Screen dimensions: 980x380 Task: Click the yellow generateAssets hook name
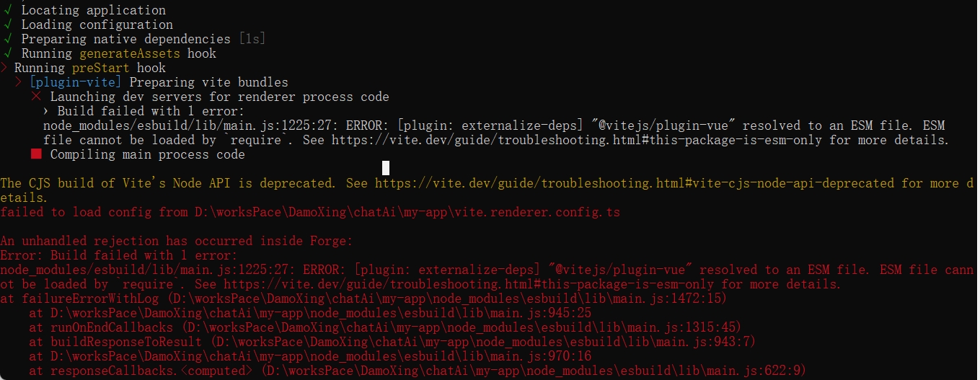129,53
